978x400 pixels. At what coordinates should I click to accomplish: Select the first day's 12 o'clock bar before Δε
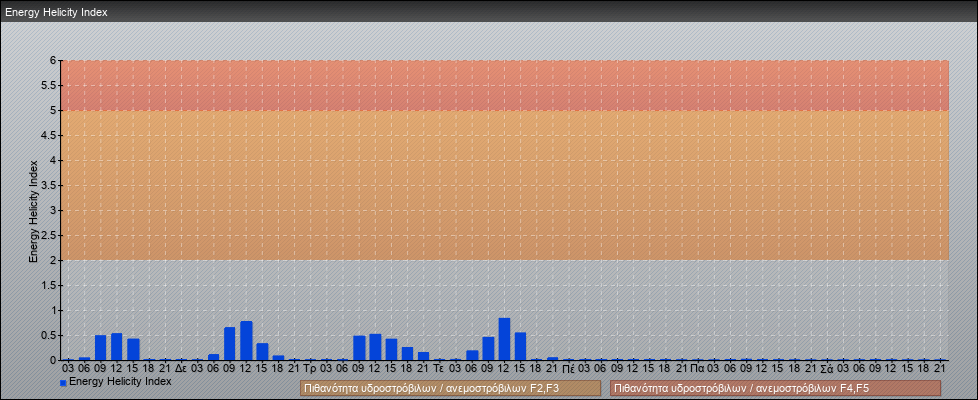(117, 346)
